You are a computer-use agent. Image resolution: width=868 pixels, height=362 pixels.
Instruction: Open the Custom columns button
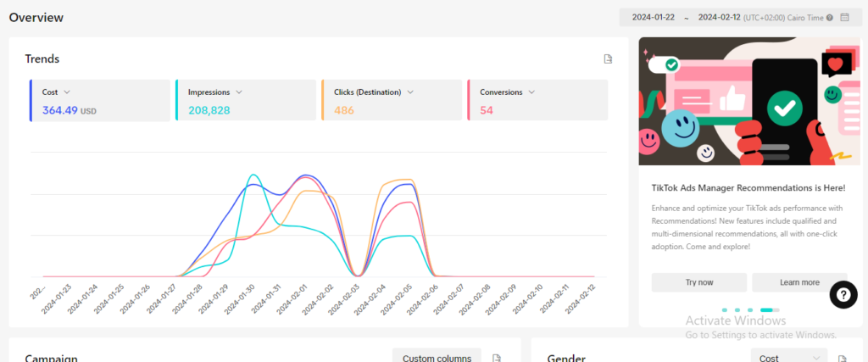tap(437, 357)
